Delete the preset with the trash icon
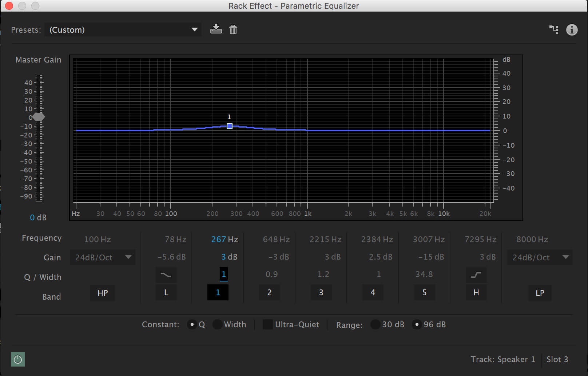This screenshot has width=588, height=376. (x=233, y=29)
